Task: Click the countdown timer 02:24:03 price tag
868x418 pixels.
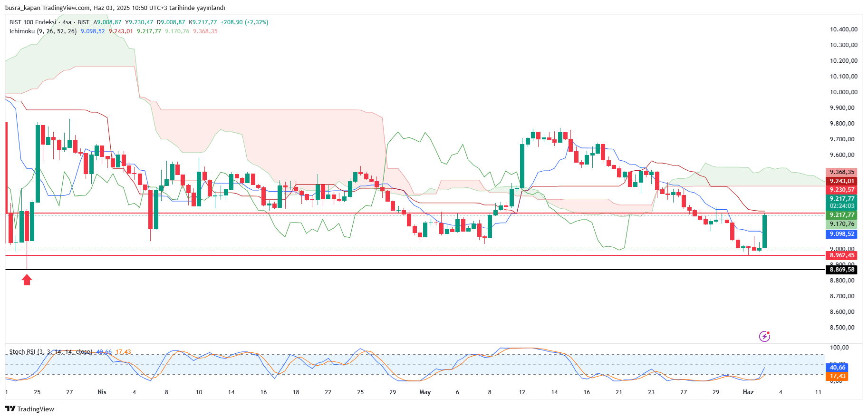Action: 842,206
